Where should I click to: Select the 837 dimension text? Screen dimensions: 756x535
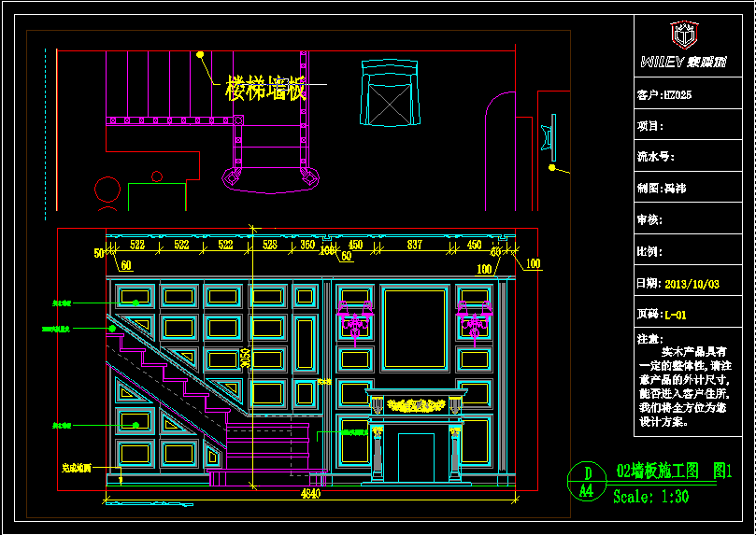click(415, 245)
